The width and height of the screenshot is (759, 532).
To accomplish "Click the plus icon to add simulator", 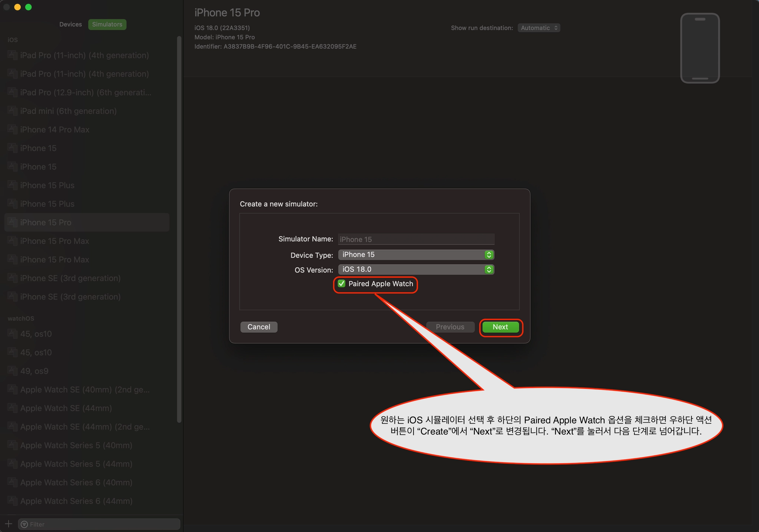I will tap(9, 524).
